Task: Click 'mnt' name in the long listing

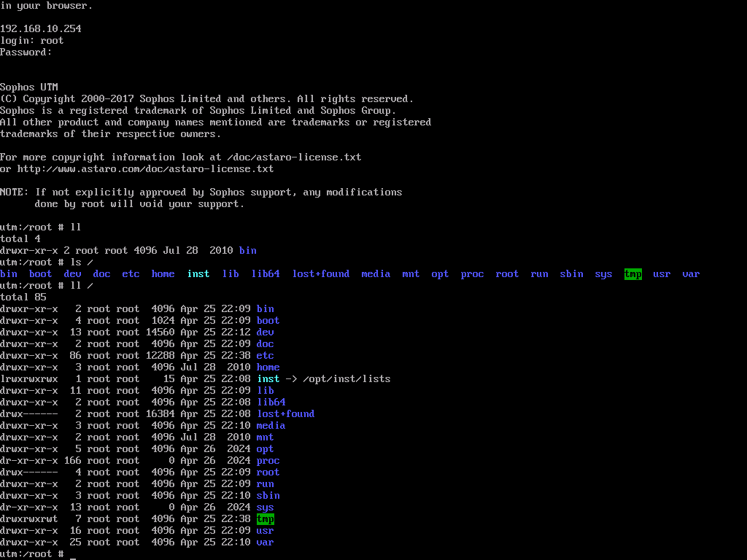Action: (266, 437)
